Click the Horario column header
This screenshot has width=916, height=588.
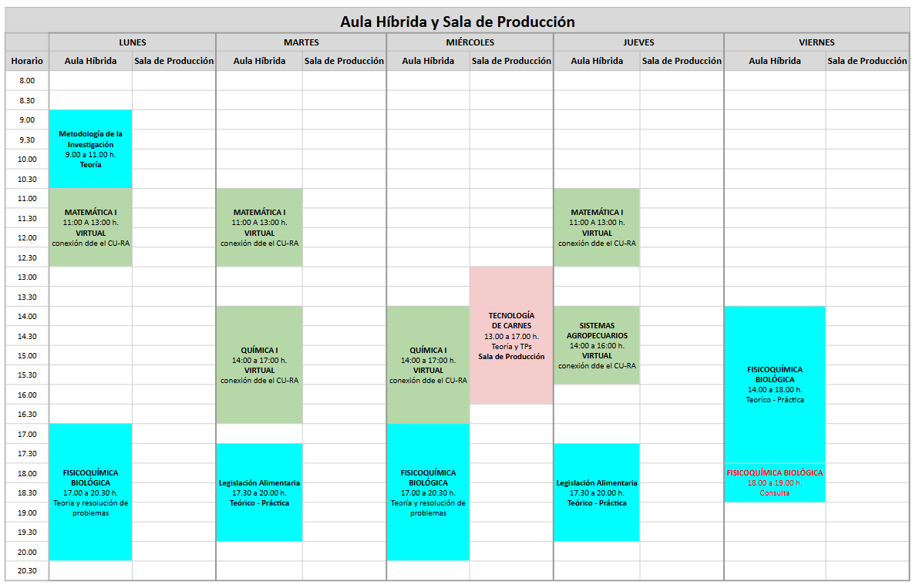pos(27,61)
